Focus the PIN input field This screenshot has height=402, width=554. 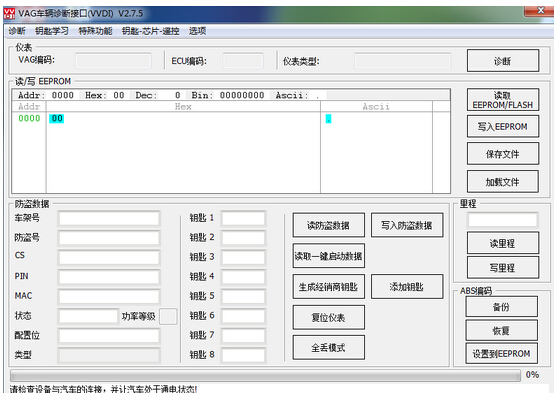tap(109, 277)
